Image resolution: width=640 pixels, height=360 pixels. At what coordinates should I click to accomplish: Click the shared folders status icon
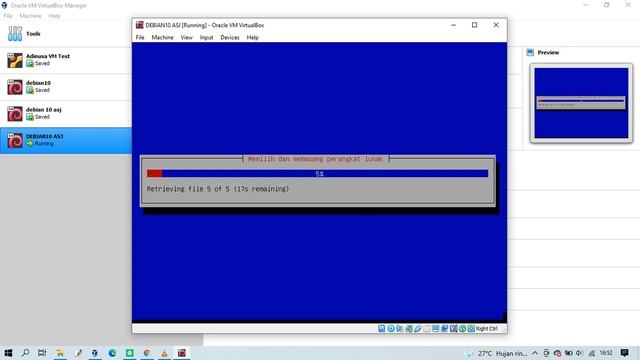pyautogui.click(x=427, y=329)
